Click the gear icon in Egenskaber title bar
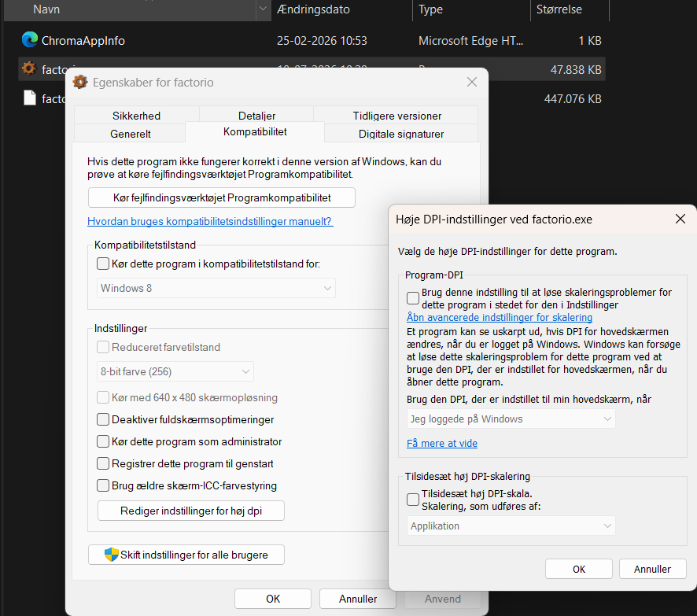This screenshot has width=697, height=616. [80, 83]
